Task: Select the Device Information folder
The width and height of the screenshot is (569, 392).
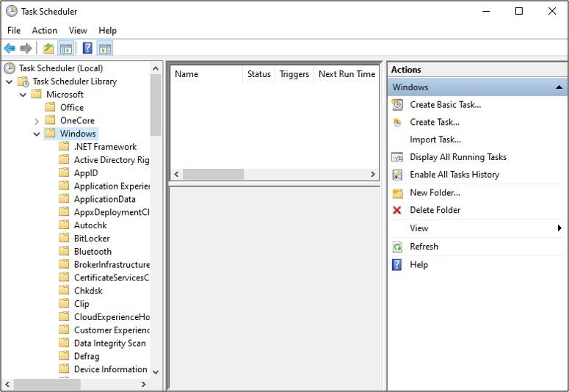Action: pyautogui.click(x=110, y=369)
